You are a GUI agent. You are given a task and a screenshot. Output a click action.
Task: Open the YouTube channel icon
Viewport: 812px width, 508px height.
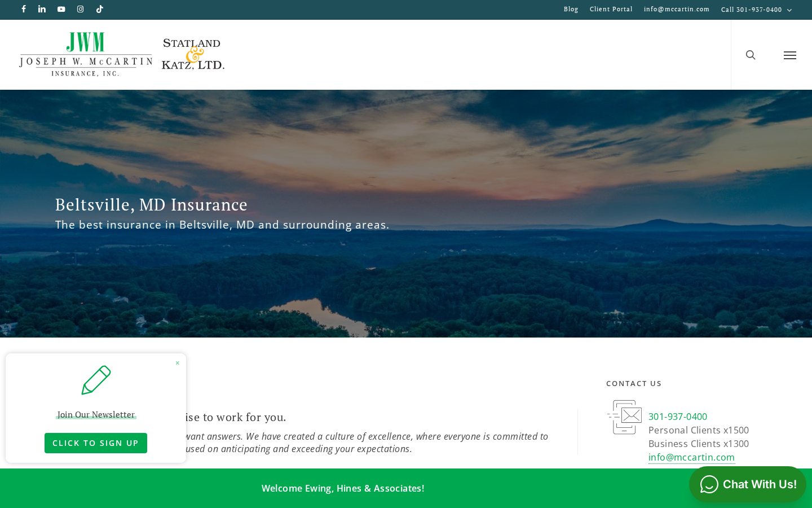click(61, 9)
